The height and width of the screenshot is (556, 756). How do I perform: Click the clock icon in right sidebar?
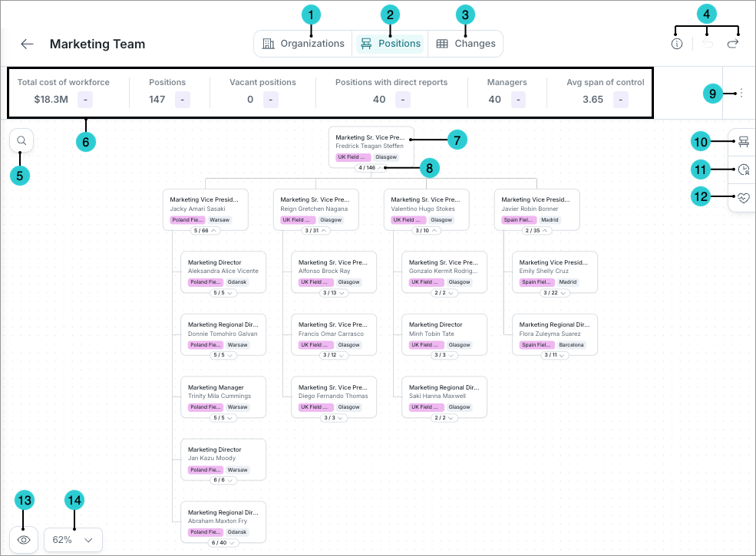(743, 169)
